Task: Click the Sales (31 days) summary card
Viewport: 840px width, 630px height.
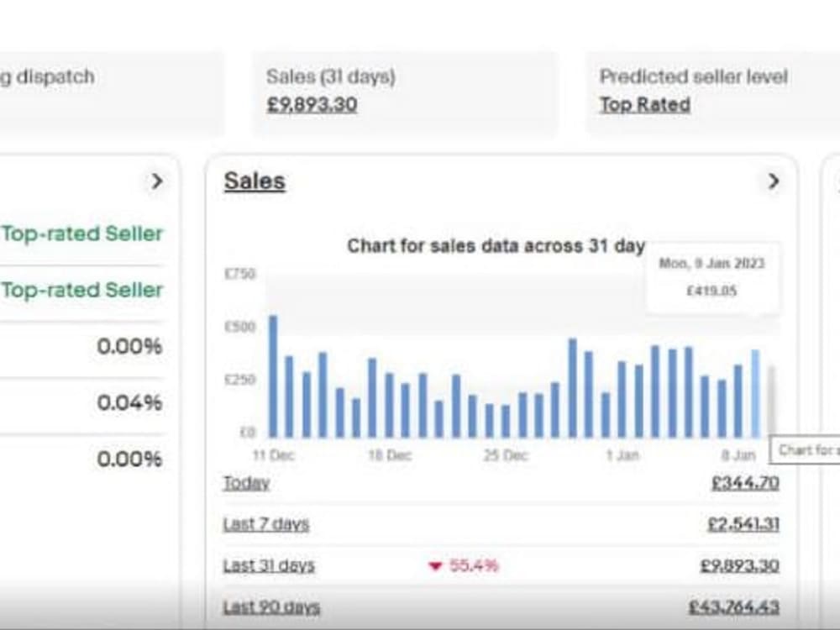Action: 405,93
